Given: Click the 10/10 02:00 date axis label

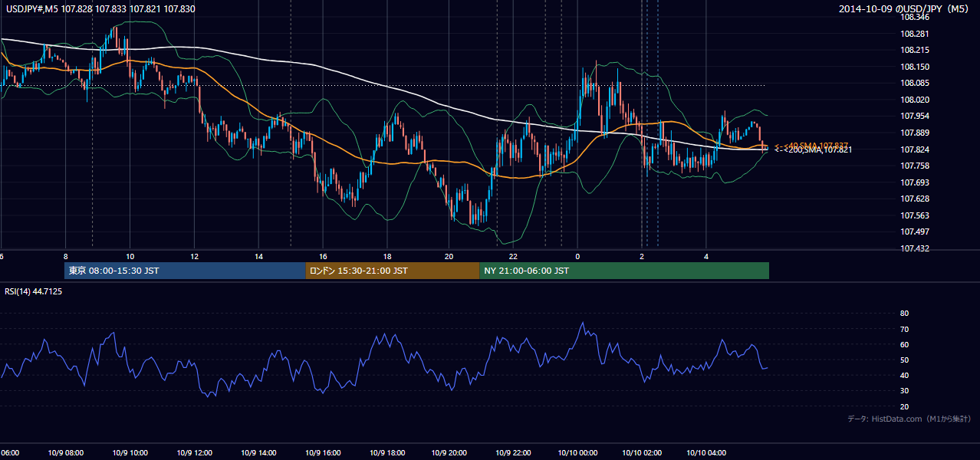Looking at the screenshot, I should [x=642, y=452].
